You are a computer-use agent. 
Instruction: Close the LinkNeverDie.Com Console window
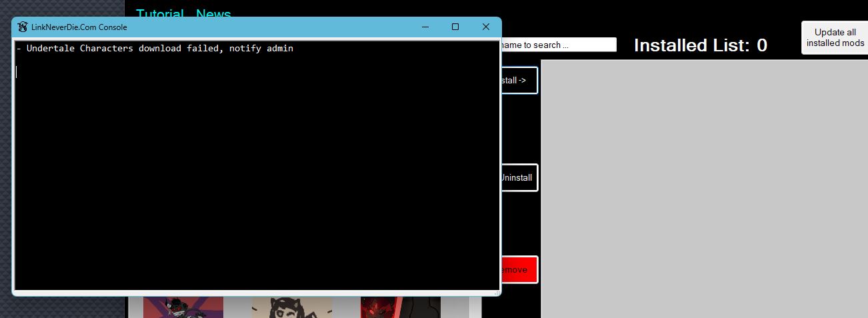coord(486,27)
